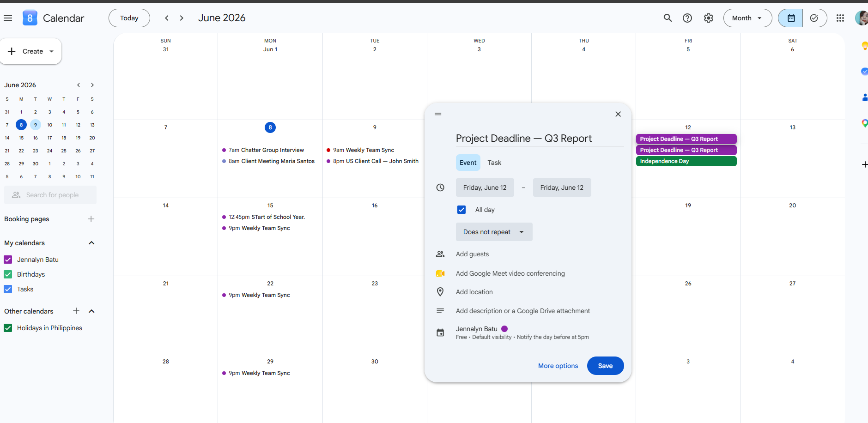Click Add guests
868x423 pixels.
[472, 254]
